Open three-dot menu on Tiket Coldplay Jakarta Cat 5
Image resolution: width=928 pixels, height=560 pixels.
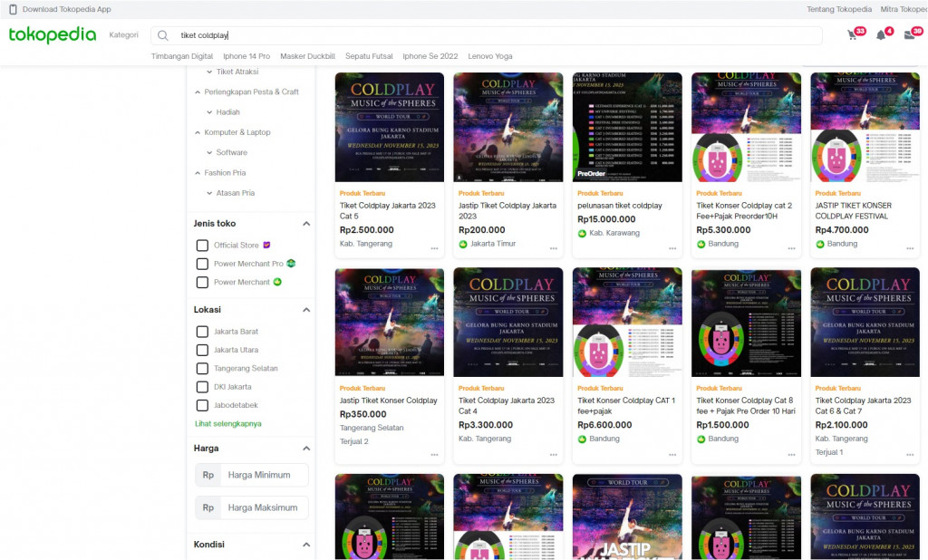434,248
